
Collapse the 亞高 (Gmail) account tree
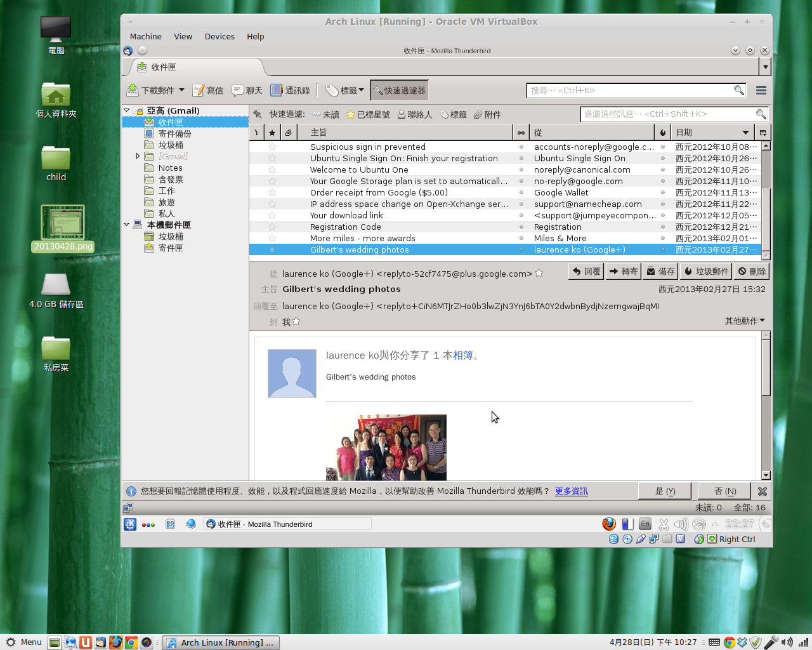pyautogui.click(x=127, y=110)
